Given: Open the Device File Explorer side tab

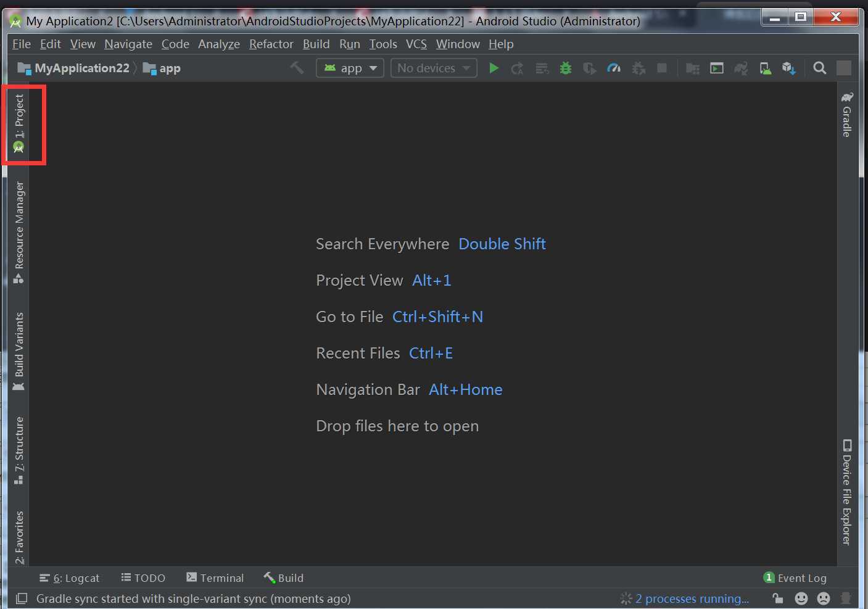Looking at the screenshot, I should pyautogui.click(x=847, y=492).
